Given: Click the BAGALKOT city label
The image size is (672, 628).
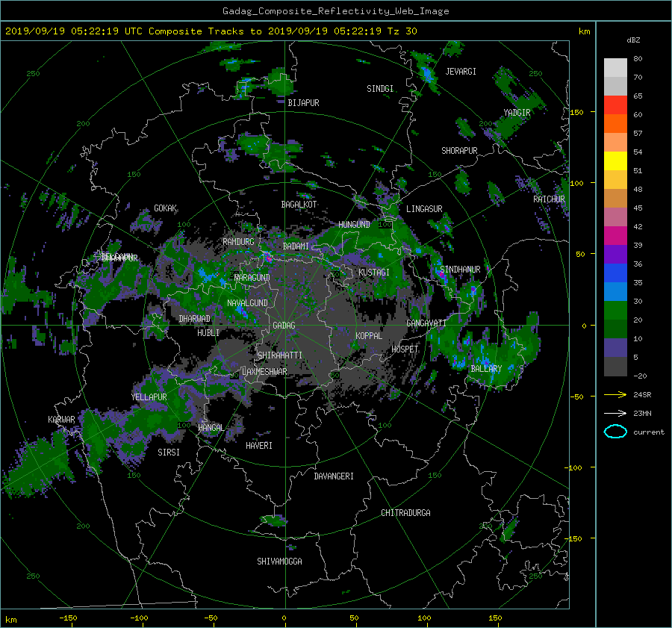Looking at the screenshot, I should (299, 205).
